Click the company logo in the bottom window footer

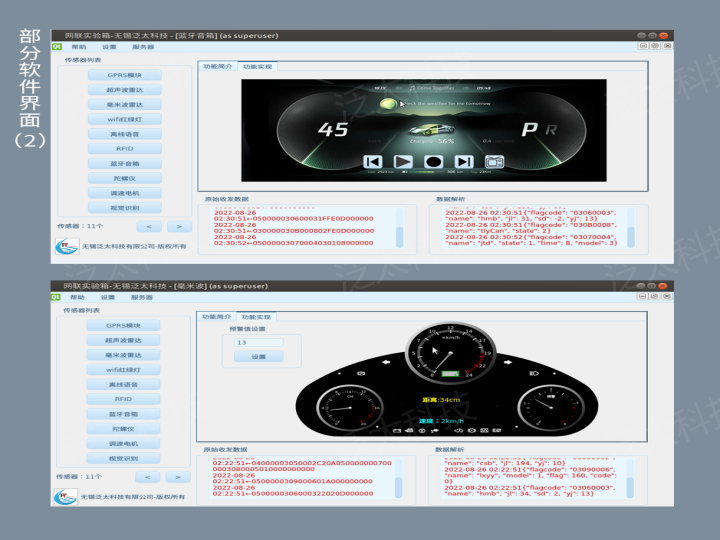pyautogui.click(x=66, y=498)
